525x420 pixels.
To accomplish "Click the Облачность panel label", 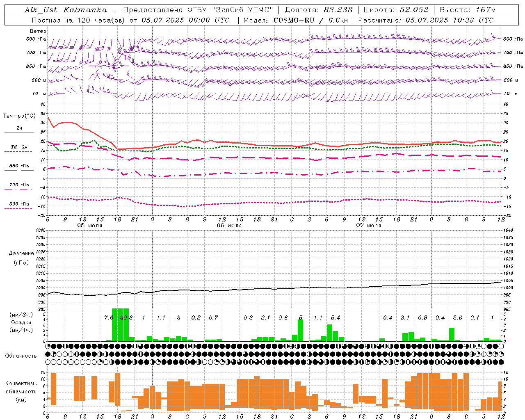I will point(21,356).
